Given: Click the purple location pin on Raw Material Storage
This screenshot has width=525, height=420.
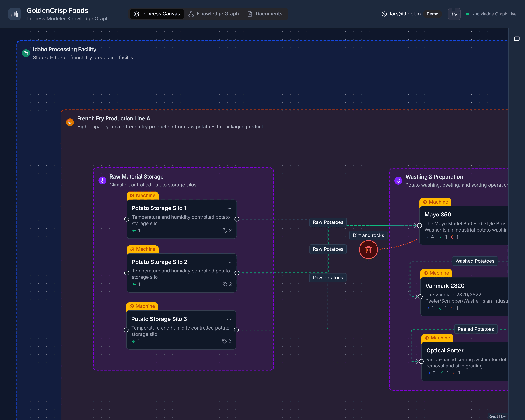Looking at the screenshot, I should [x=102, y=180].
